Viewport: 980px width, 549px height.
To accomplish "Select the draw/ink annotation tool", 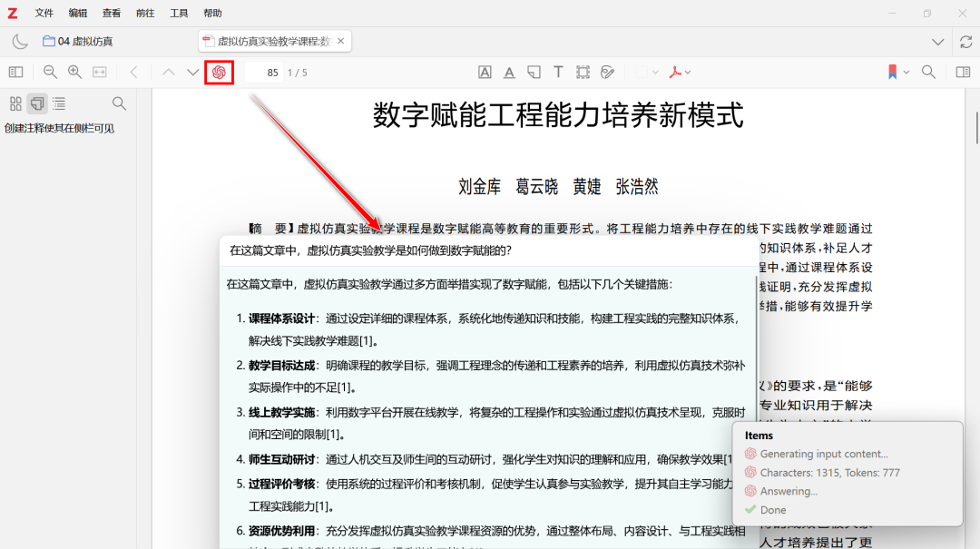I will (608, 73).
